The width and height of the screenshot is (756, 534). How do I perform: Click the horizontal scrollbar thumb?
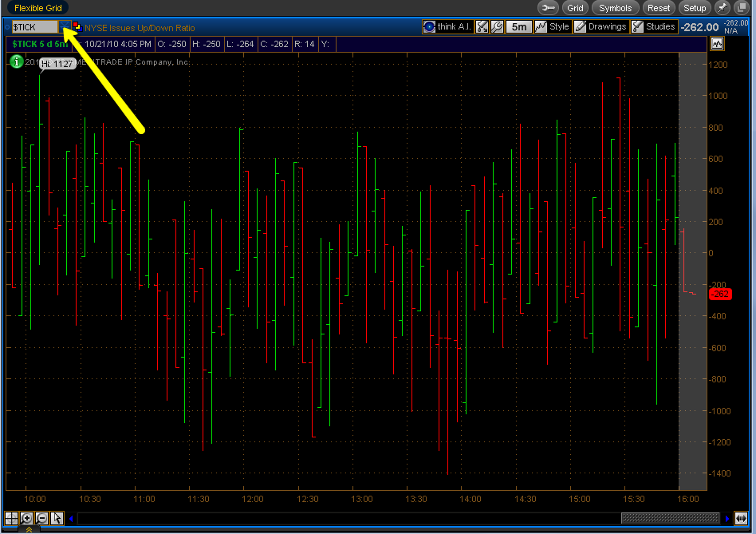pos(670,519)
